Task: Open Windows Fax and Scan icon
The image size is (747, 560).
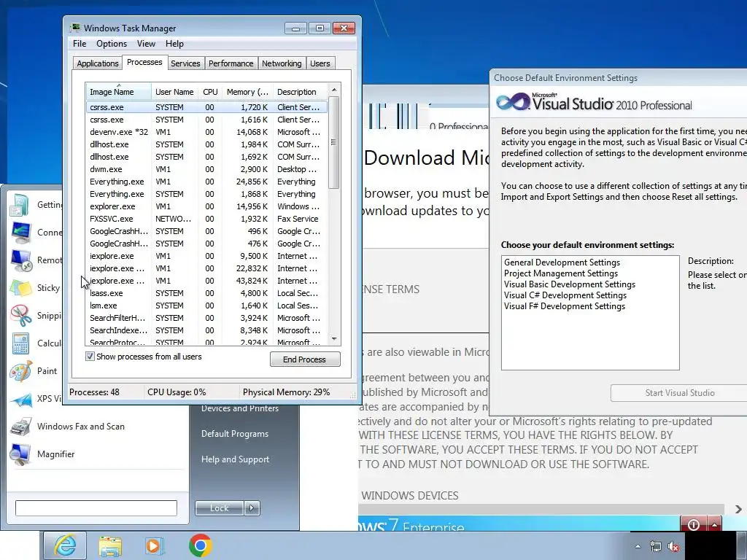Action: click(x=21, y=427)
